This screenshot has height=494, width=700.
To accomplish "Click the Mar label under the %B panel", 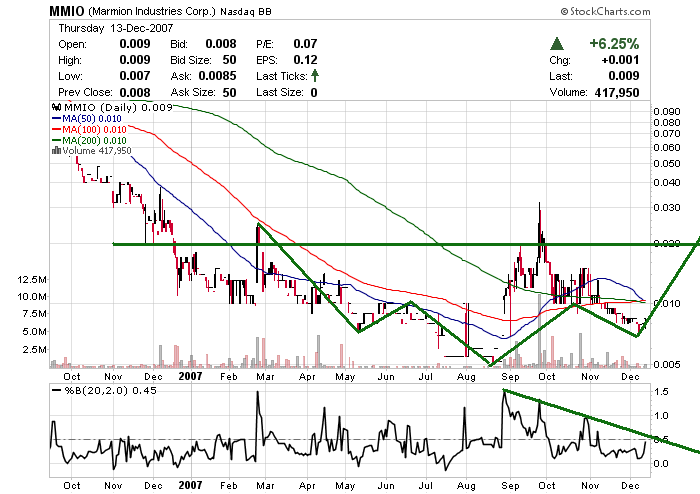I will (265, 486).
